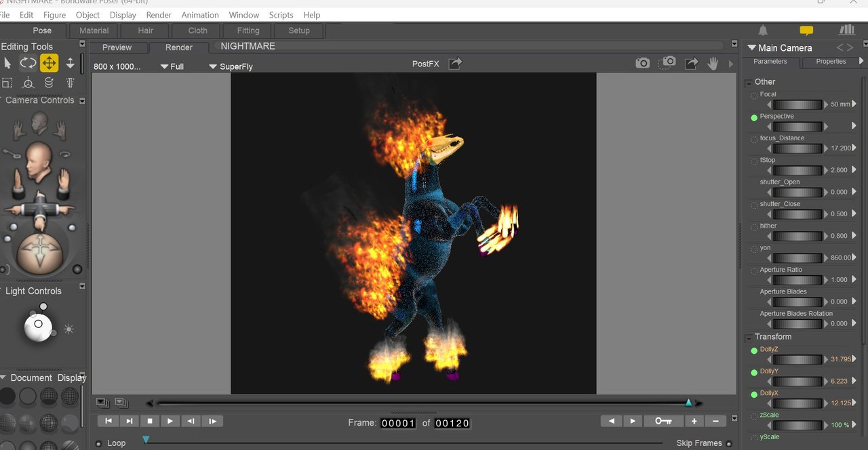Image resolution: width=868 pixels, height=450 pixels.
Task: Select the Taper editing tool
Action: click(x=70, y=83)
